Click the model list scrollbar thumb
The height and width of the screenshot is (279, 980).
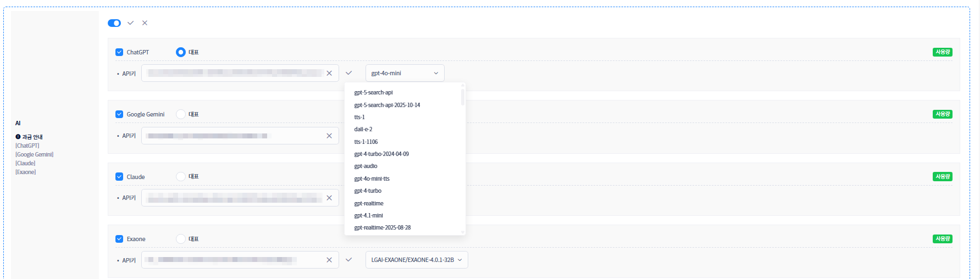coord(463,97)
